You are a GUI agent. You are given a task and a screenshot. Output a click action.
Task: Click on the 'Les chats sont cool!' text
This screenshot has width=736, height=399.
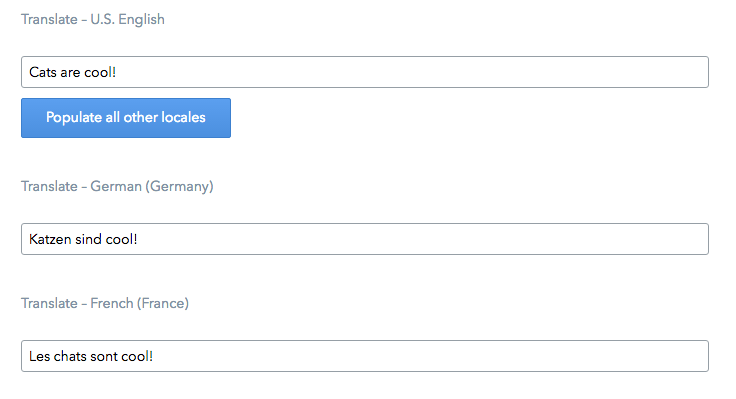(x=91, y=356)
